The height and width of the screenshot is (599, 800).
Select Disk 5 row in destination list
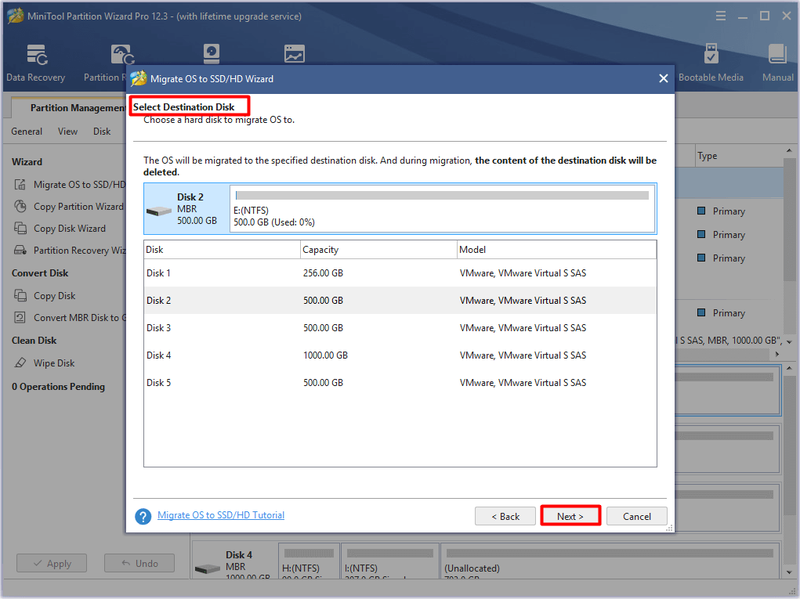point(400,383)
